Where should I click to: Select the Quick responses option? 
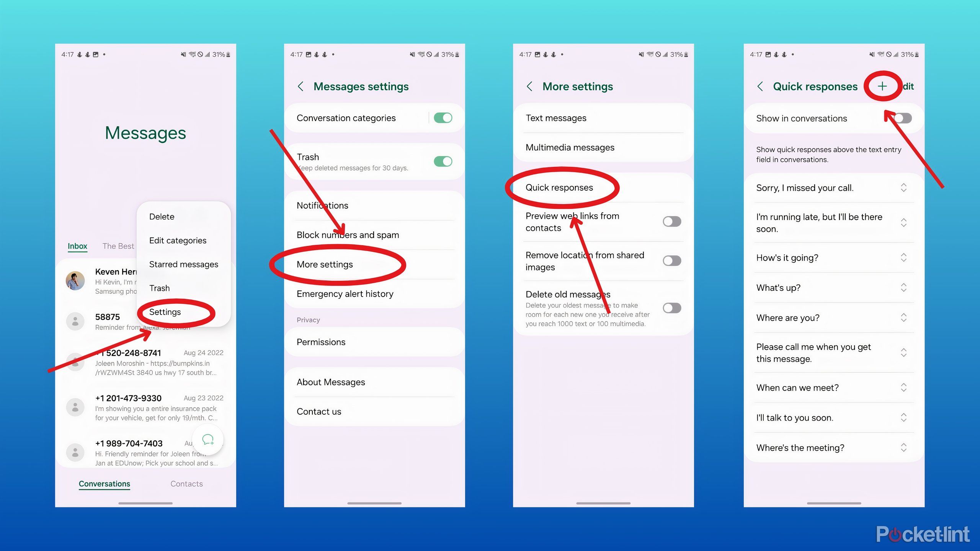(x=559, y=187)
